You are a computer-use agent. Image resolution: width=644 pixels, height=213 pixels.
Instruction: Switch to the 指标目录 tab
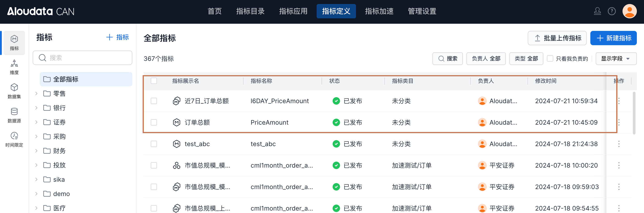tap(250, 11)
